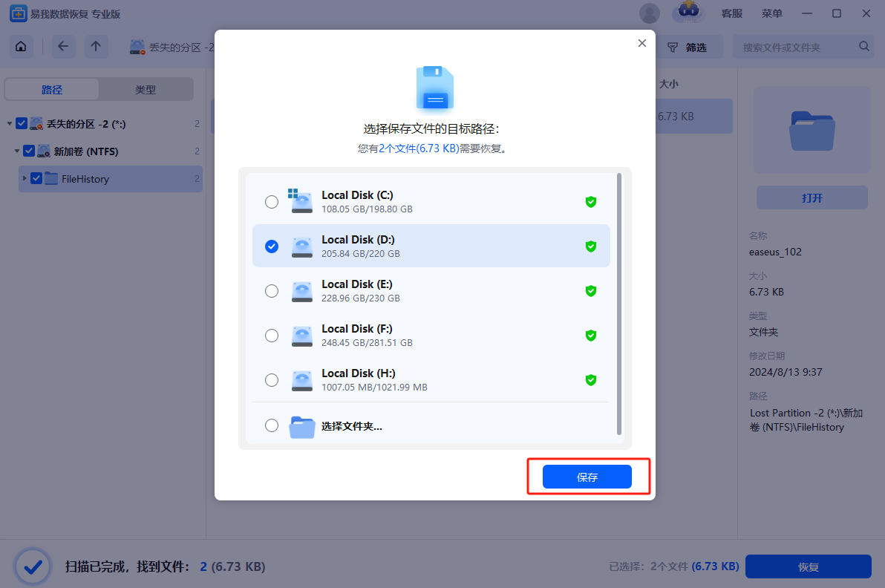Click the Local Disk (F:) drive icon
885x588 pixels.
pos(302,336)
